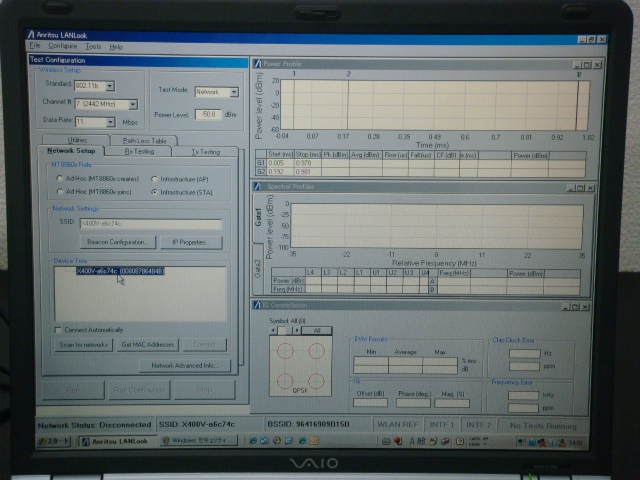Click G2 Stop cell value 0.981

click(x=307, y=171)
